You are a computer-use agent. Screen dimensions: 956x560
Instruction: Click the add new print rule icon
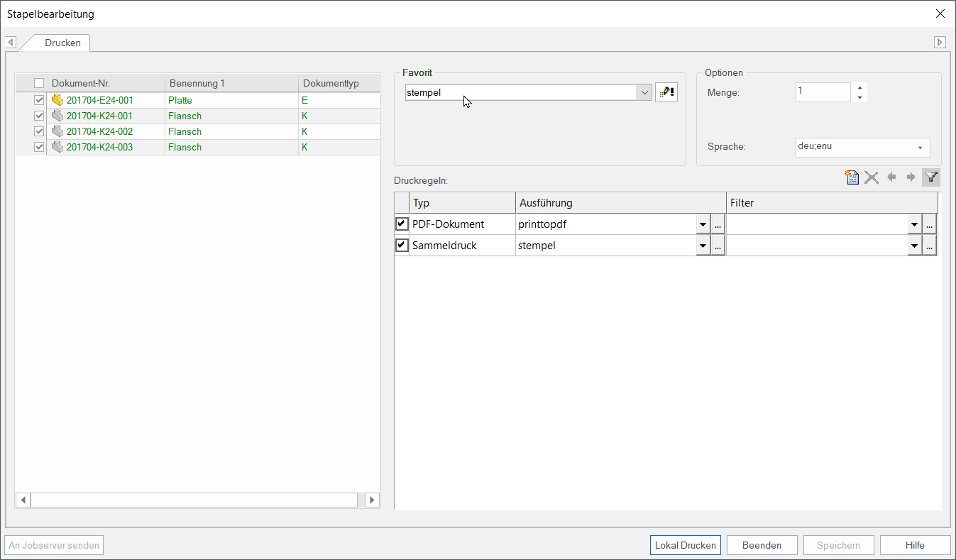click(852, 177)
